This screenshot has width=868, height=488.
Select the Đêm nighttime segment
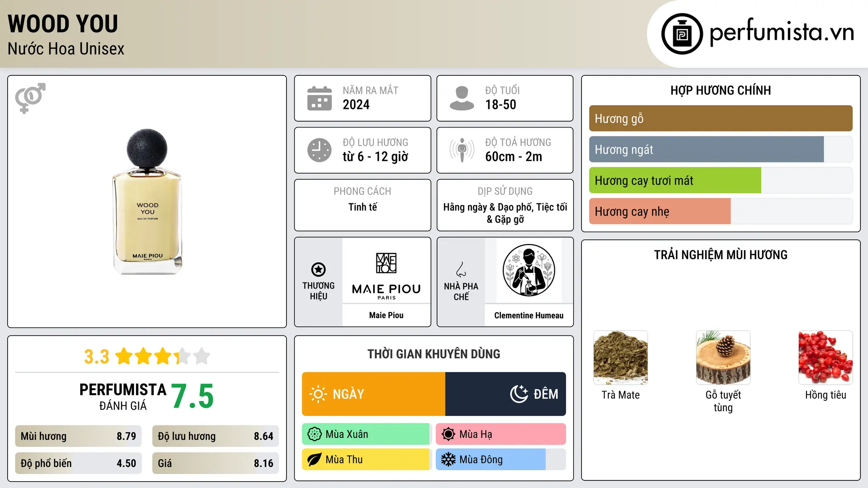point(506,394)
